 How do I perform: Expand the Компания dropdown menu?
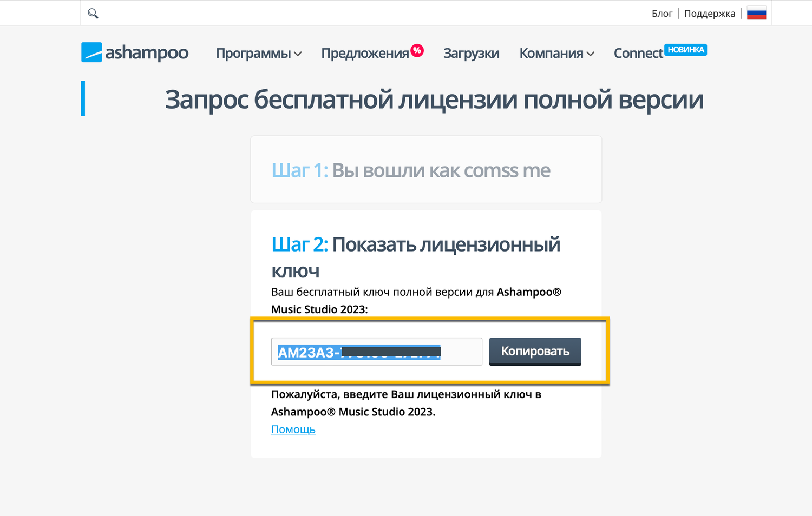(x=557, y=53)
